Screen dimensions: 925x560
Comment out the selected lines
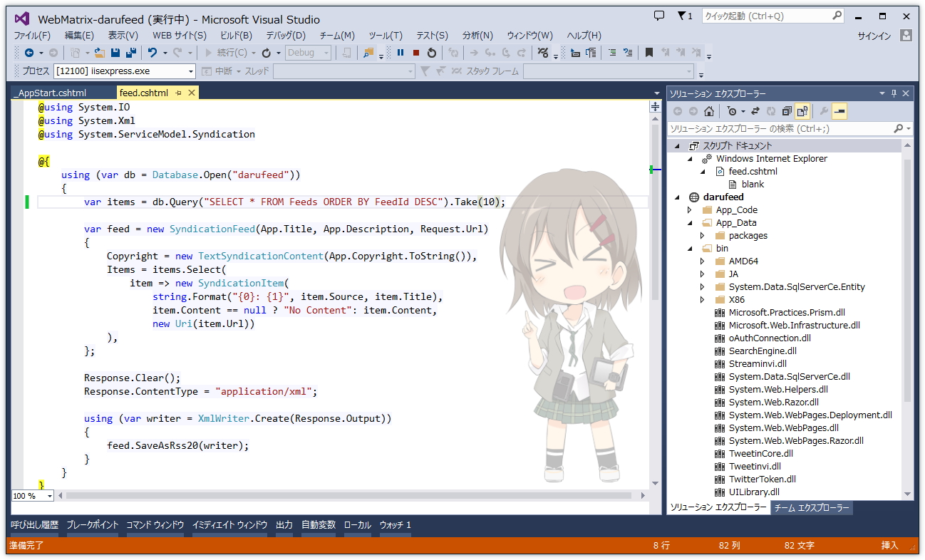pos(611,53)
